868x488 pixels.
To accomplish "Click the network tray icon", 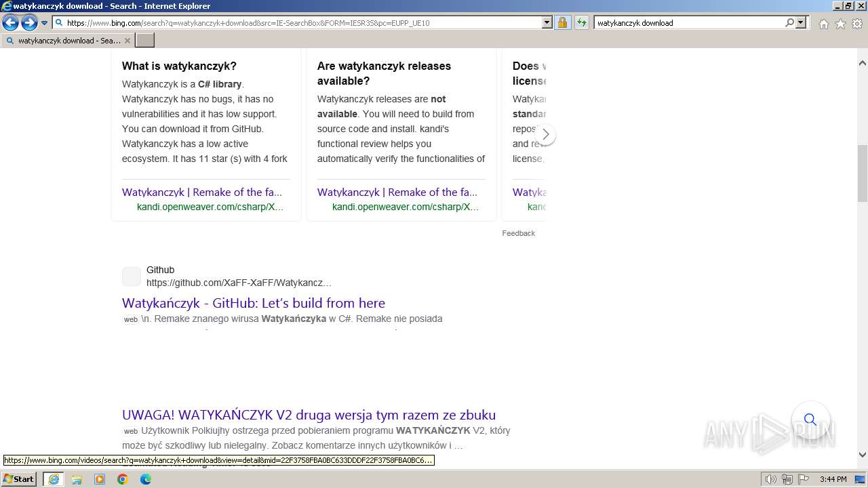I will coord(787,479).
